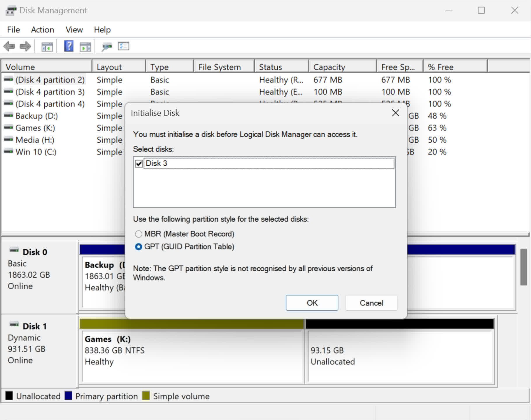Image resolution: width=531 pixels, height=420 pixels.
Task: Click the '677 MB' Capacity cell
Action: coord(328,80)
